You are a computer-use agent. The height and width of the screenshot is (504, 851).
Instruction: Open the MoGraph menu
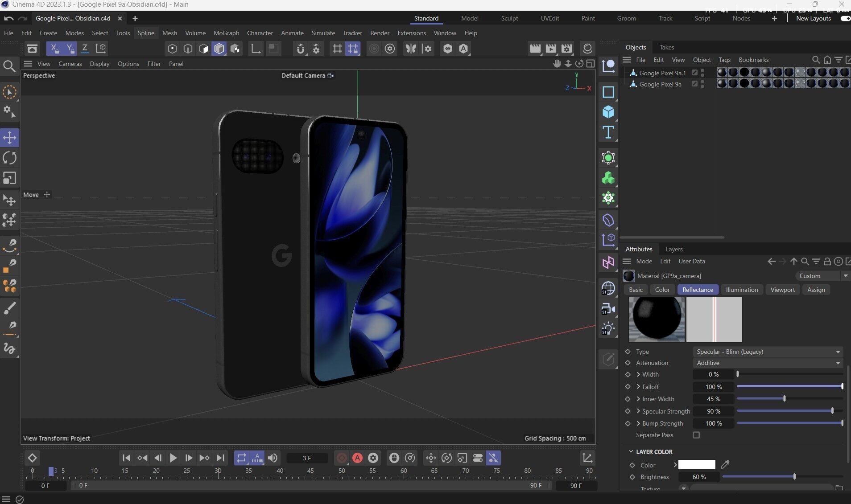click(x=226, y=33)
